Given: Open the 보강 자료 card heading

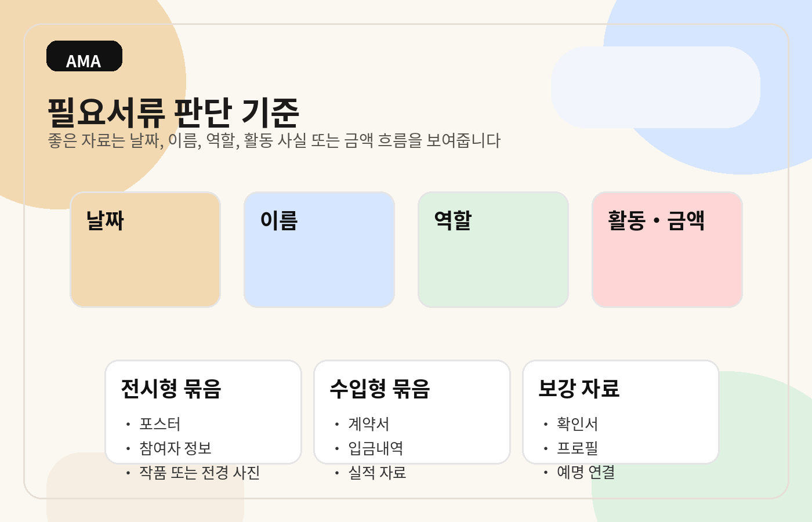Looking at the screenshot, I should click(579, 389).
